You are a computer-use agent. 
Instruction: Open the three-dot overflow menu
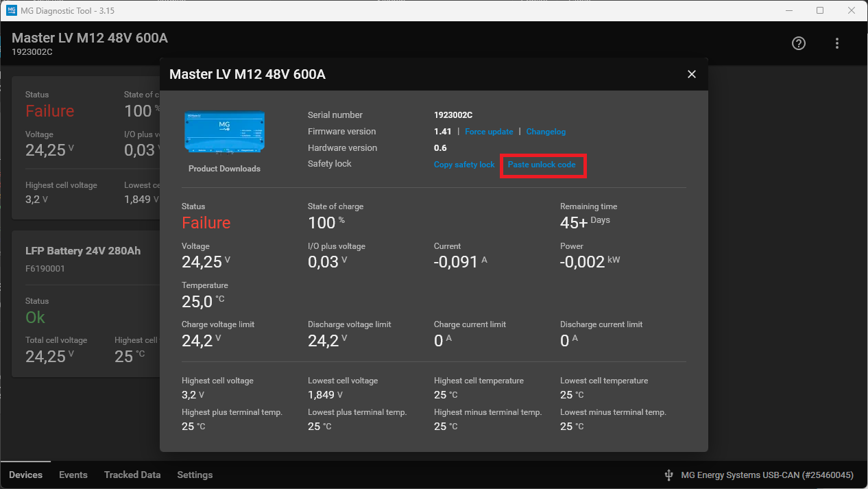click(x=837, y=43)
